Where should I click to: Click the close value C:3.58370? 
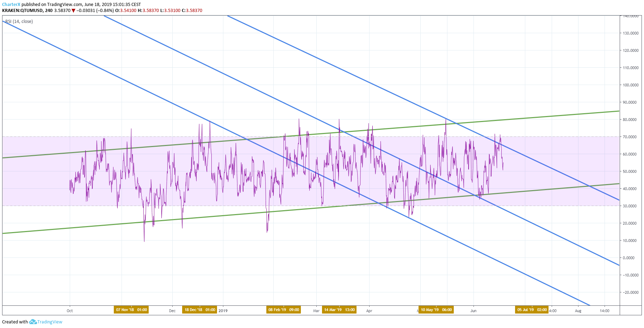pos(192,11)
